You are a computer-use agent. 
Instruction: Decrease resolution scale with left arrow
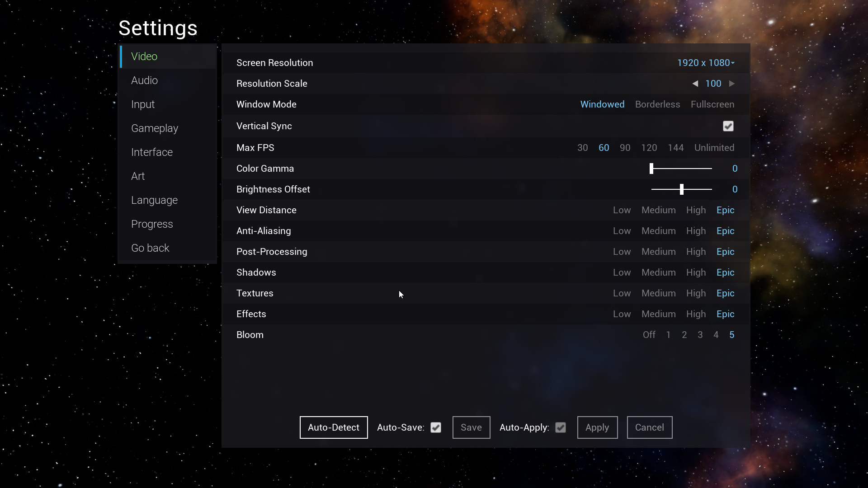(695, 84)
